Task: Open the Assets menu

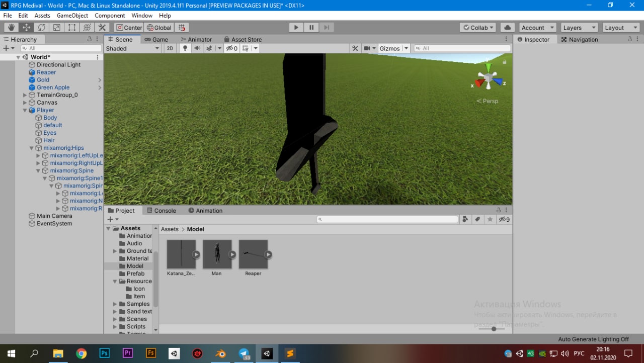Action: point(42,16)
